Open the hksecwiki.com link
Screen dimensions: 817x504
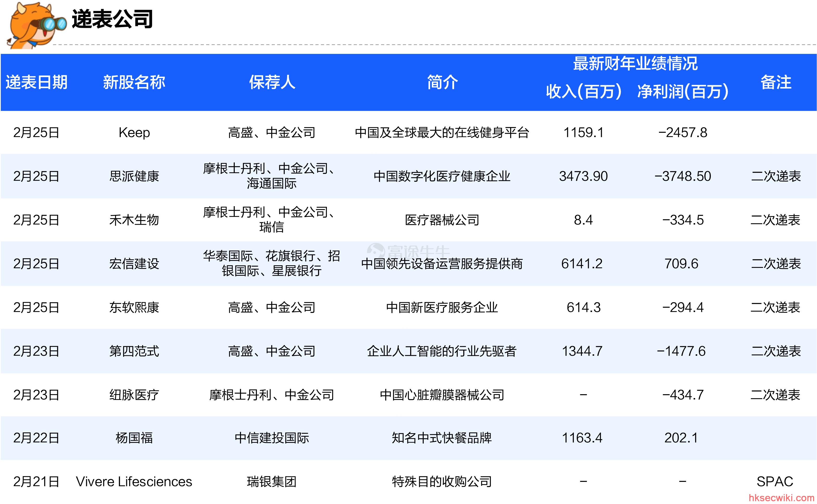[x=782, y=498]
